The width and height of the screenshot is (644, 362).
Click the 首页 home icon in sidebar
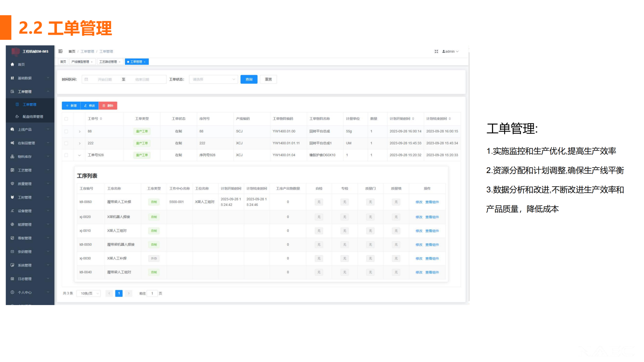[x=12, y=64]
